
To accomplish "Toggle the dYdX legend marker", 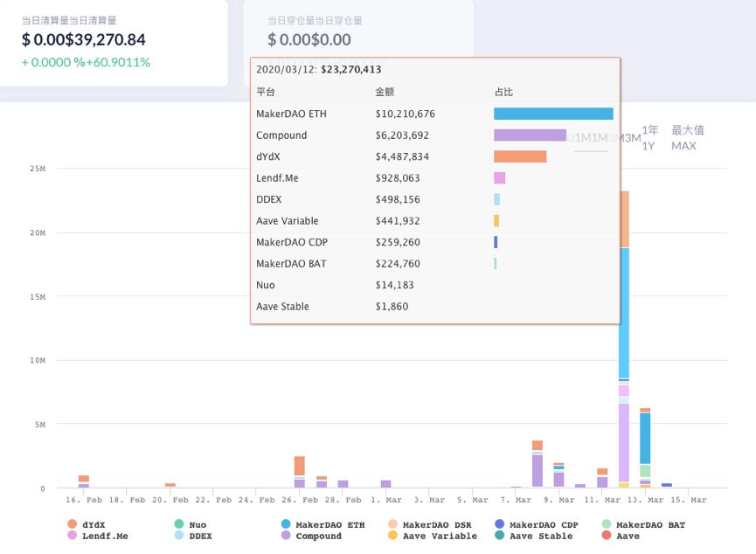I will tap(73, 524).
